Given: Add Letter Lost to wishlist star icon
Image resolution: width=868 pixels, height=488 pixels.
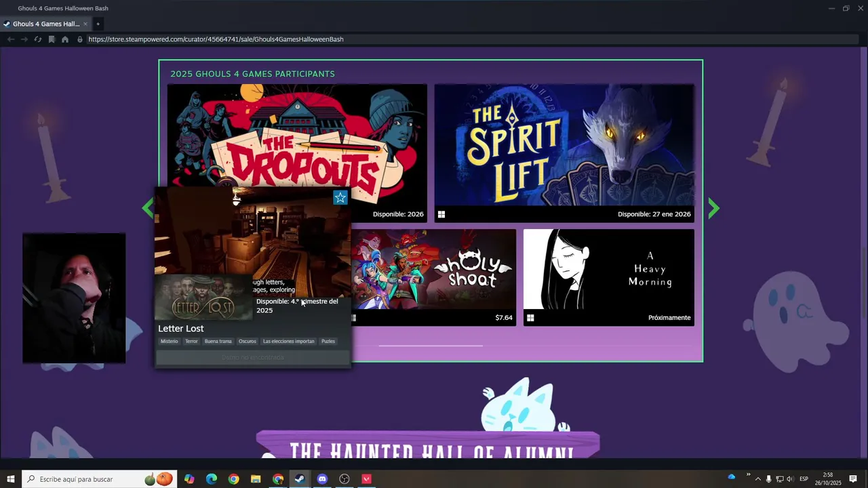Looking at the screenshot, I should [340, 197].
